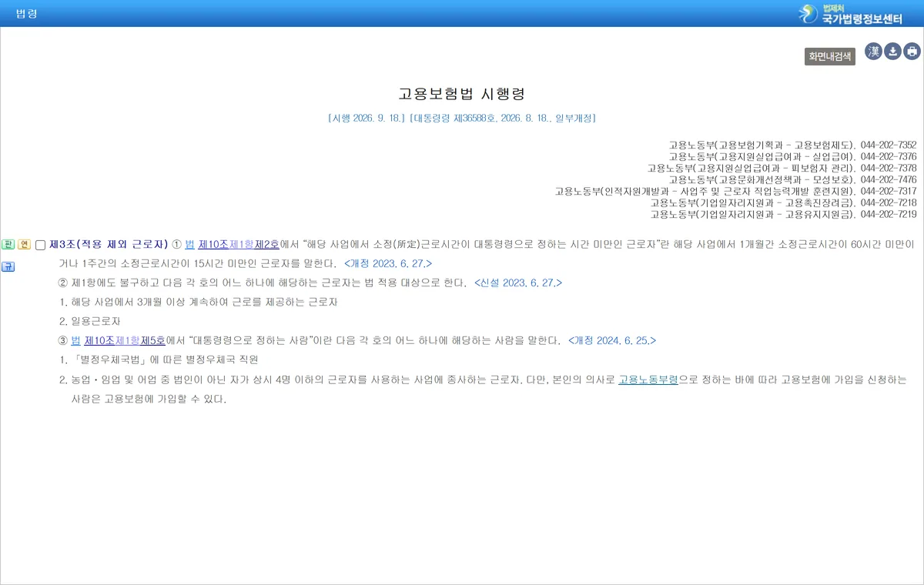Screen dimensions: 924x585
Task: Click the contact line ending 044-202-7476
Action: [792, 179]
